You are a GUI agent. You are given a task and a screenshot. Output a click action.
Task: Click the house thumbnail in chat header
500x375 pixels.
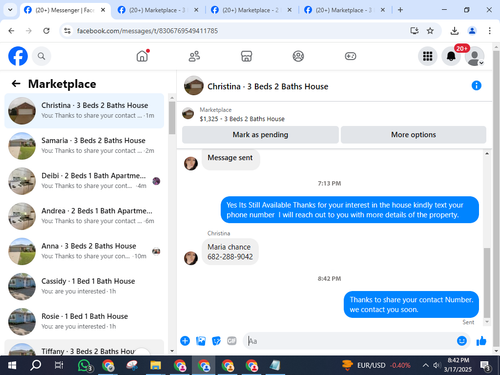coord(194,86)
